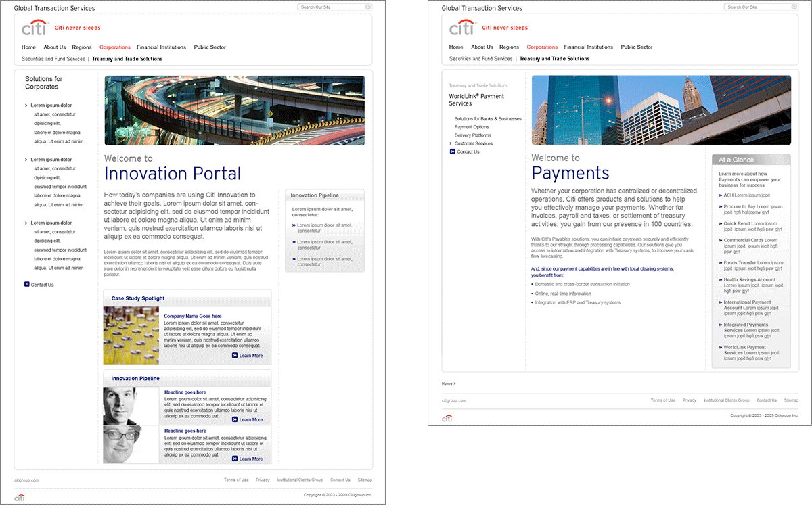812x514 pixels.
Task: Open Financial Institutions in Payments page navigation
Action: coord(589,47)
